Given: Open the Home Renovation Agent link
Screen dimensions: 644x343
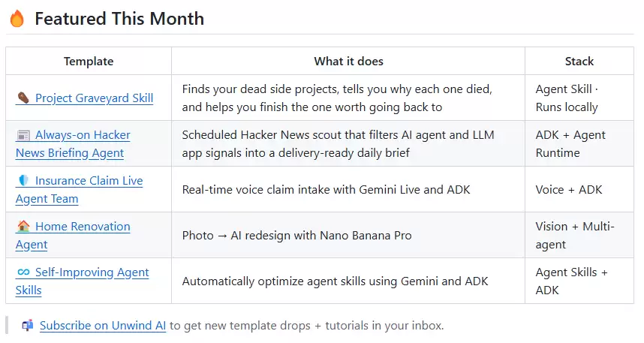Looking at the screenshot, I should (73, 236).
